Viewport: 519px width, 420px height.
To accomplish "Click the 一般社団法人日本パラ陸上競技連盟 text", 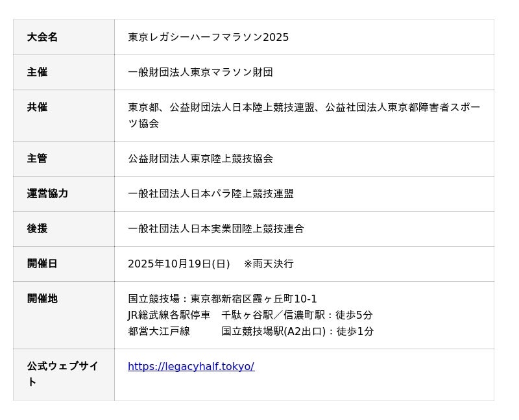I will pyautogui.click(x=210, y=194).
